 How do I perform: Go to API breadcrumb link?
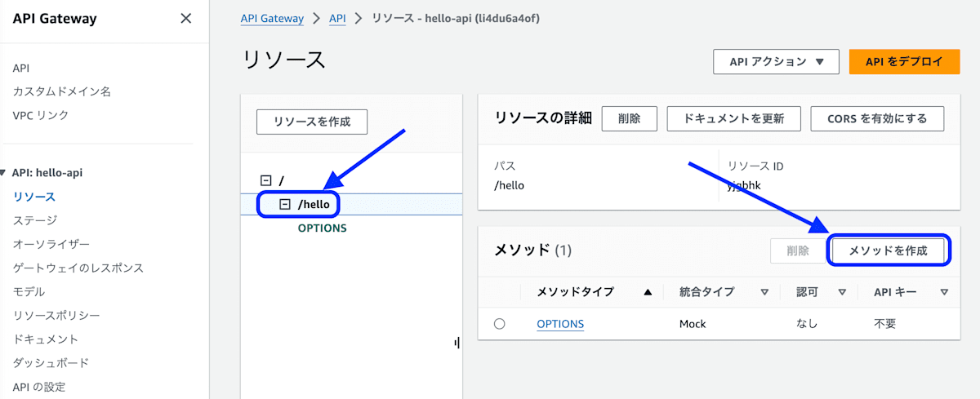coord(337,18)
